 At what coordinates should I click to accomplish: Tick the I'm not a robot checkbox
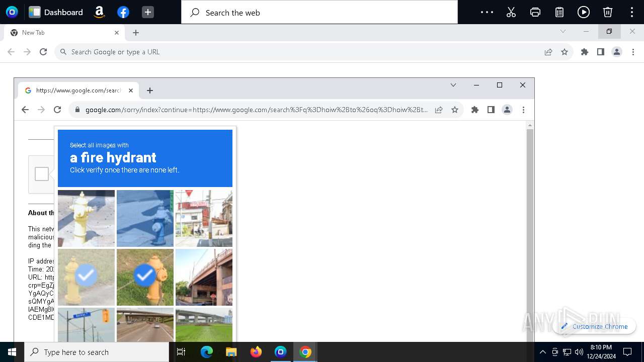(42, 174)
